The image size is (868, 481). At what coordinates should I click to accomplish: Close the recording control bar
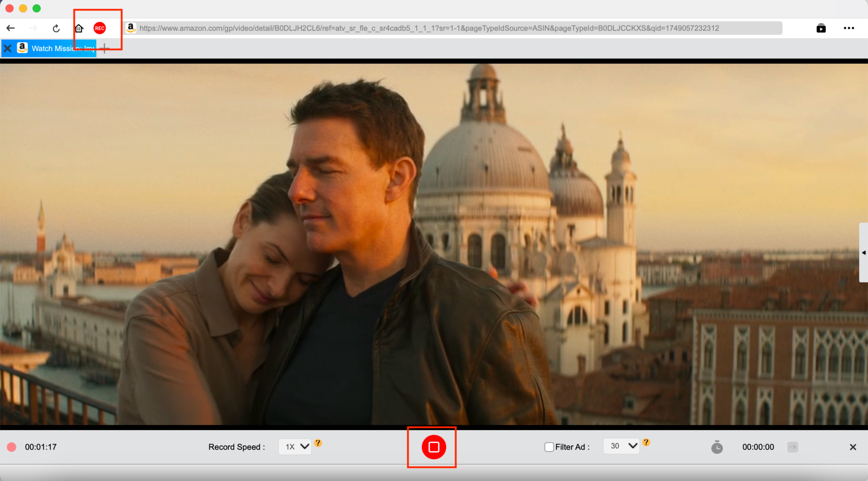point(853,447)
